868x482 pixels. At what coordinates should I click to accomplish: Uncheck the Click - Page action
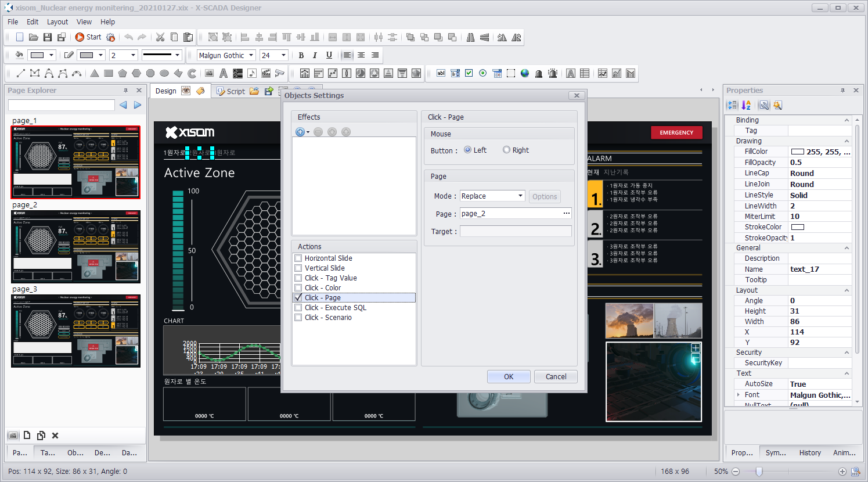298,298
